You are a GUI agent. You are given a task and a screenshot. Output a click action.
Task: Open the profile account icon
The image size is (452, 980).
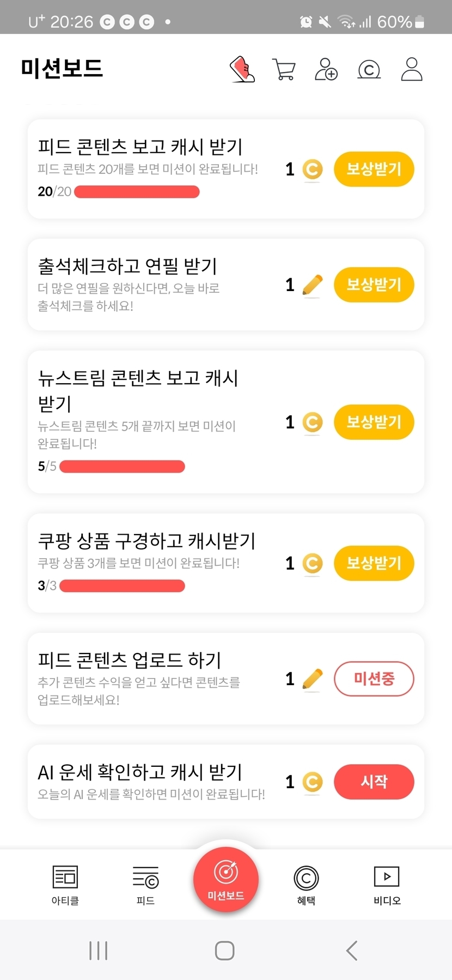(412, 69)
